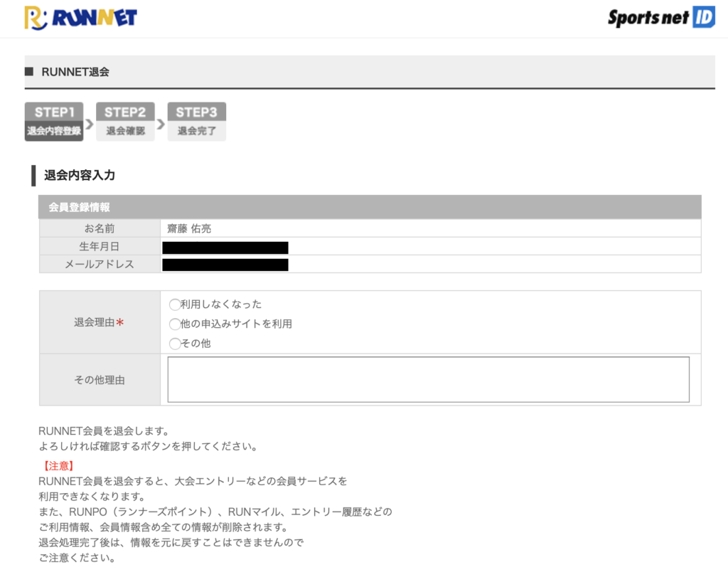
Task: Click the RUNNET logo
Action: tap(81, 18)
